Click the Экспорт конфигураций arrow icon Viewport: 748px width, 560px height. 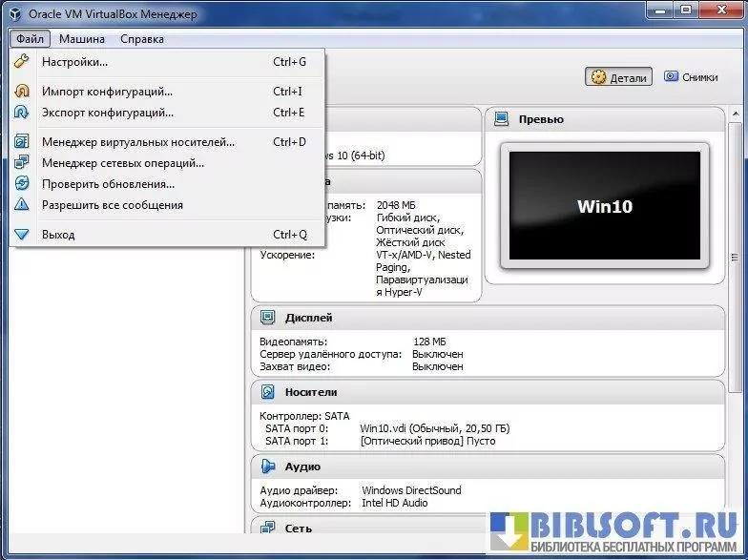[22, 113]
